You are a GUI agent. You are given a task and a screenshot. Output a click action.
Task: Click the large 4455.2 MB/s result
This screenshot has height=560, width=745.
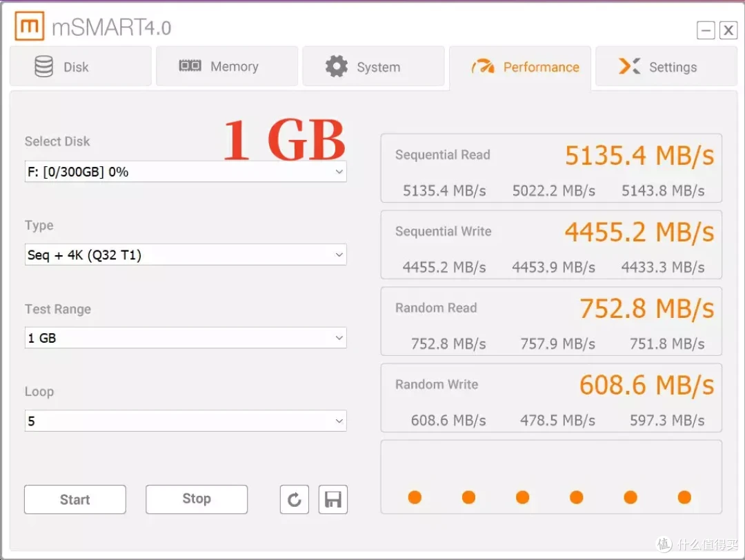tap(639, 232)
